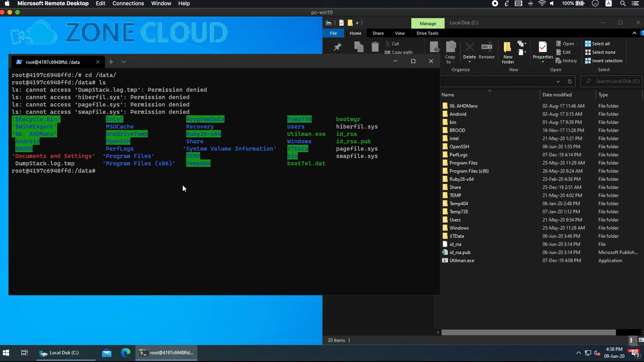Click the horizontal scrollbar left arrow

[x=438, y=332]
